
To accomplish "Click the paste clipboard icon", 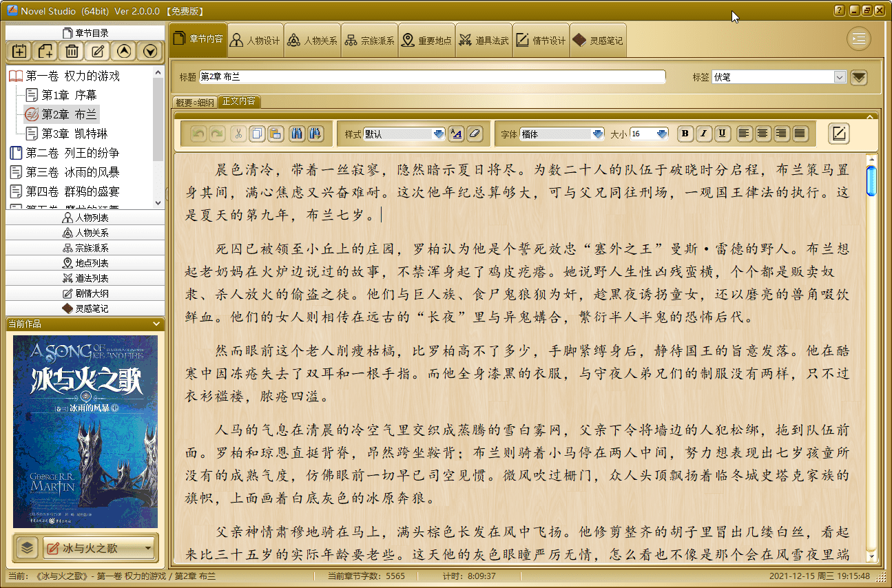I will coord(275,134).
